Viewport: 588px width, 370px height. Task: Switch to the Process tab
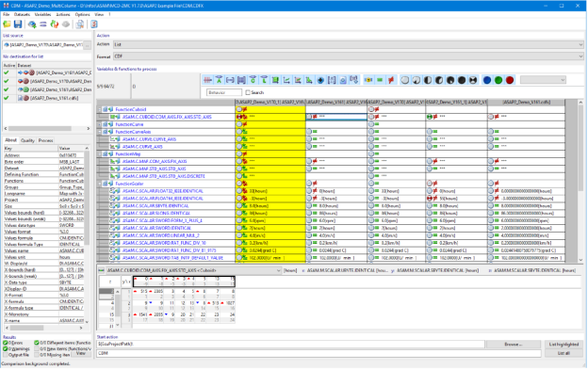(x=46, y=140)
